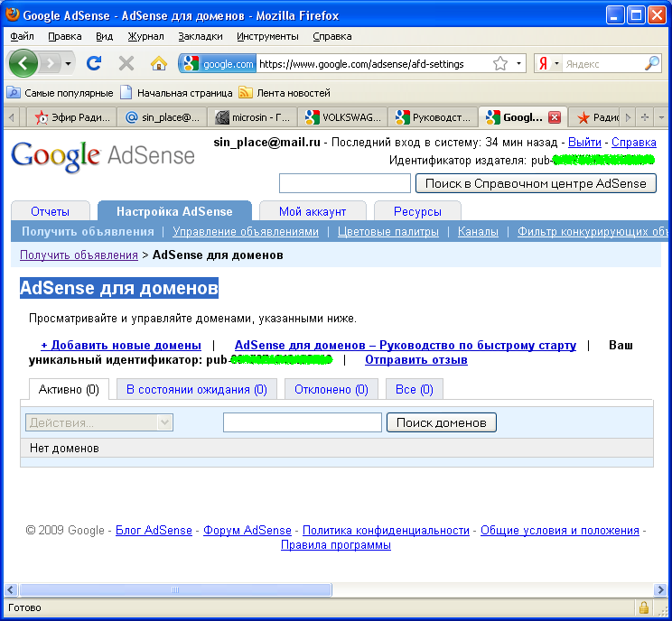
Task: Click the Stop loading X icon
Action: coord(126,63)
